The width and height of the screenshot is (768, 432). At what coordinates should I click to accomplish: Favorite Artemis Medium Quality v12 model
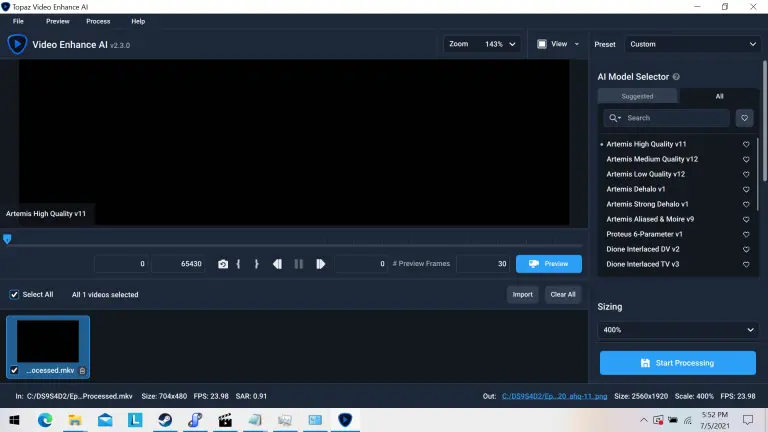(x=746, y=159)
